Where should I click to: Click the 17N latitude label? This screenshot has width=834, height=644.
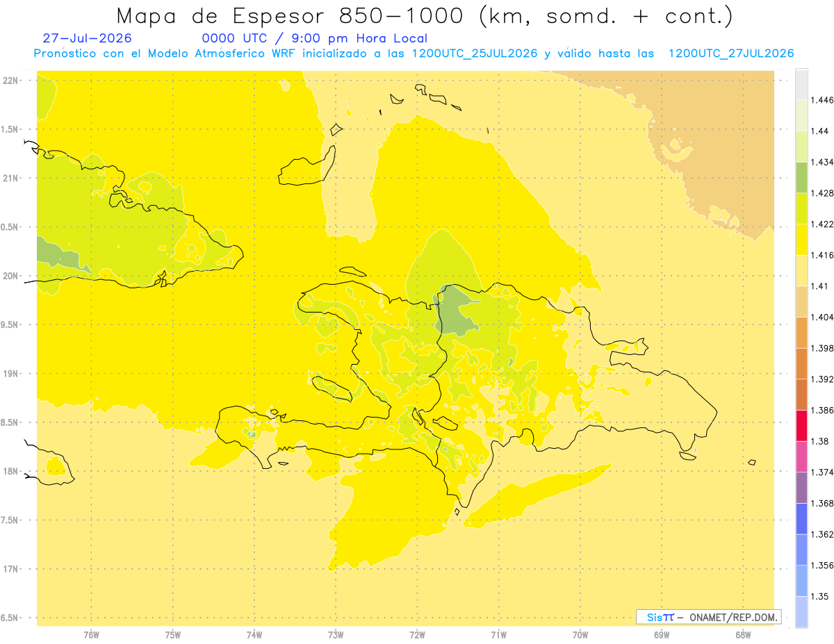(10, 569)
